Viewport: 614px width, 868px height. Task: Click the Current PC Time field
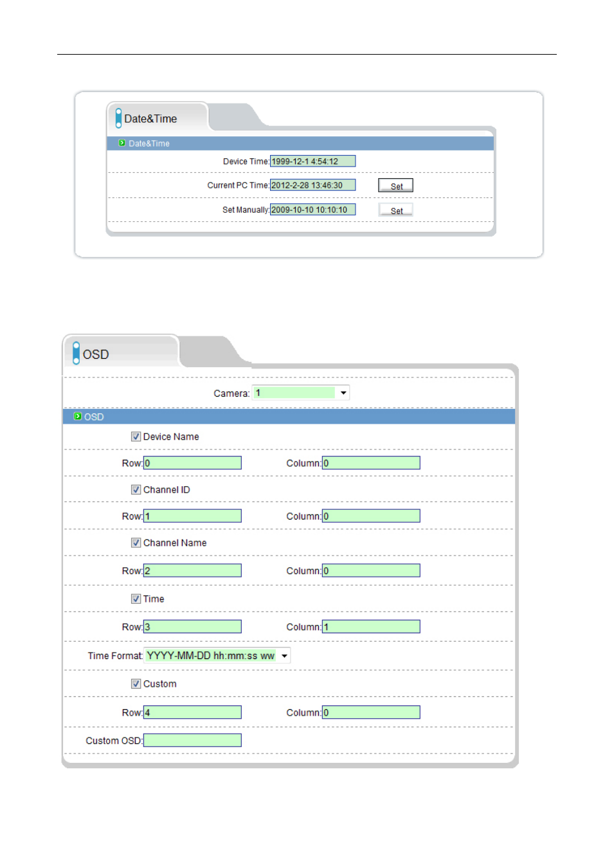[x=312, y=185]
